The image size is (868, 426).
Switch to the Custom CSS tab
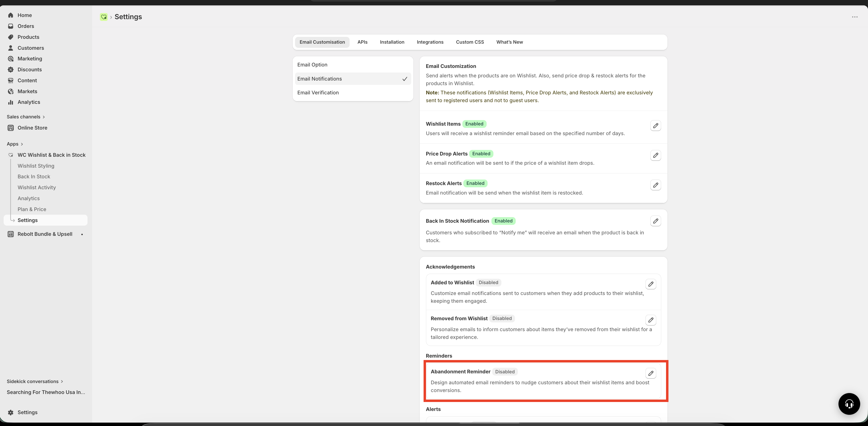(470, 42)
